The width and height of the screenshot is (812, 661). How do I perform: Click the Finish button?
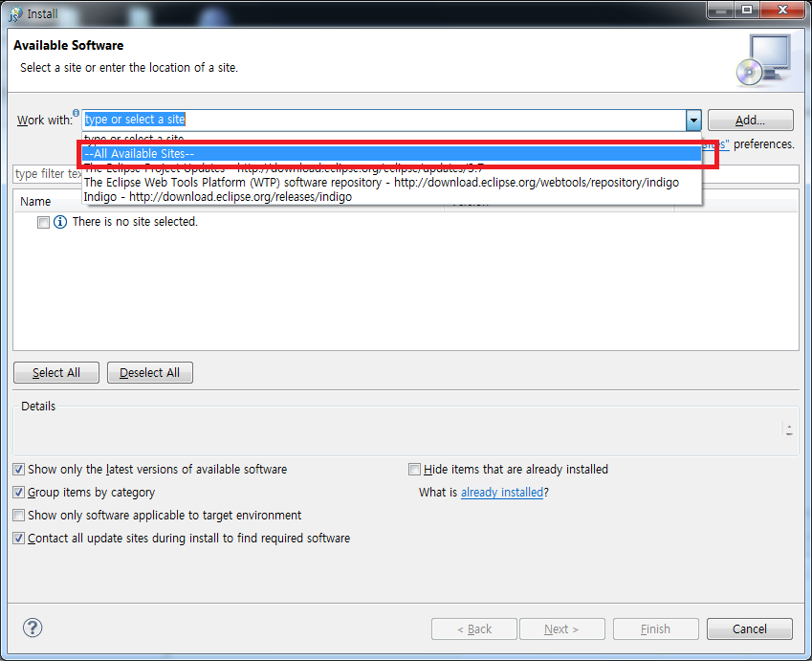click(655, 628)
